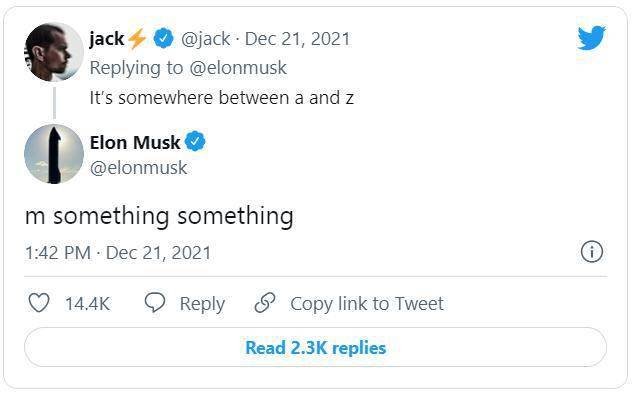Click the @elonmusk handle under the name
This screenshot has width=632, height=393.
tap(138, 168)
